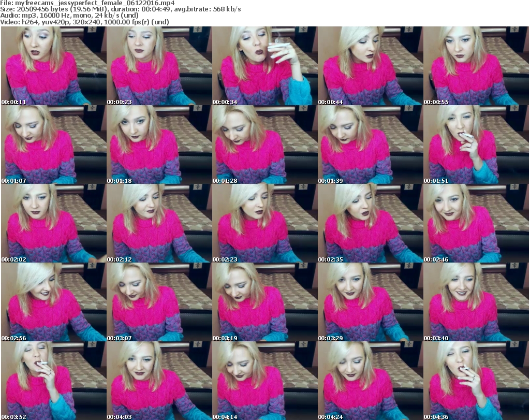Choose the frame labeled 00:04:03
This screenshot has height=420, width=530.
point(159,381)
